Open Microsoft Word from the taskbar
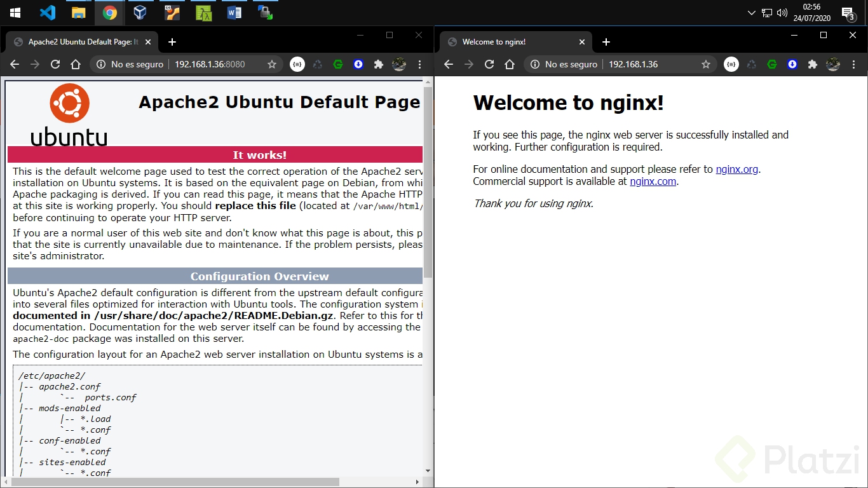 [x=234, y=13]
